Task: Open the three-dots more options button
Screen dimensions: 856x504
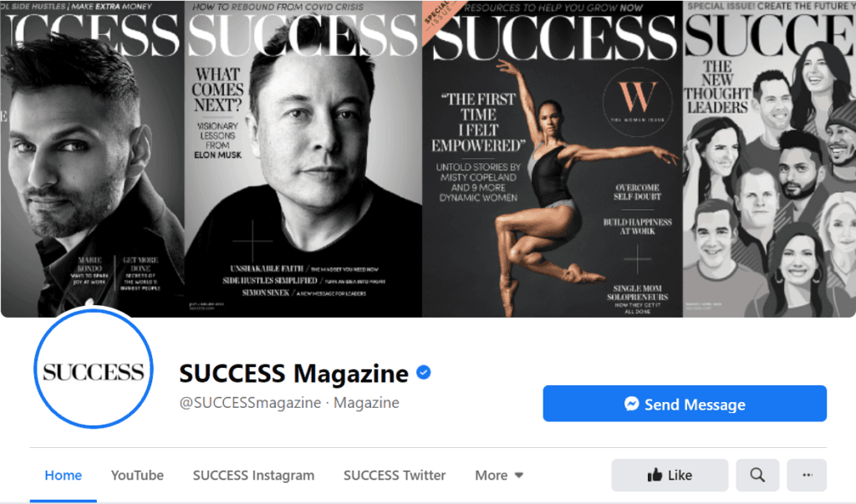Action: pos(807,475)
